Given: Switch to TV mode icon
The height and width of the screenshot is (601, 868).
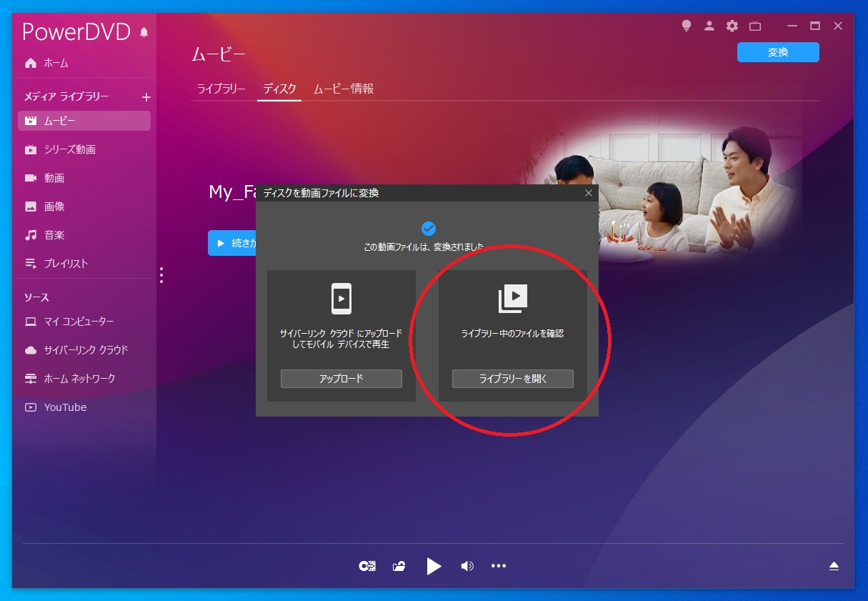Looking at the screenshot, I should [755, 26].
